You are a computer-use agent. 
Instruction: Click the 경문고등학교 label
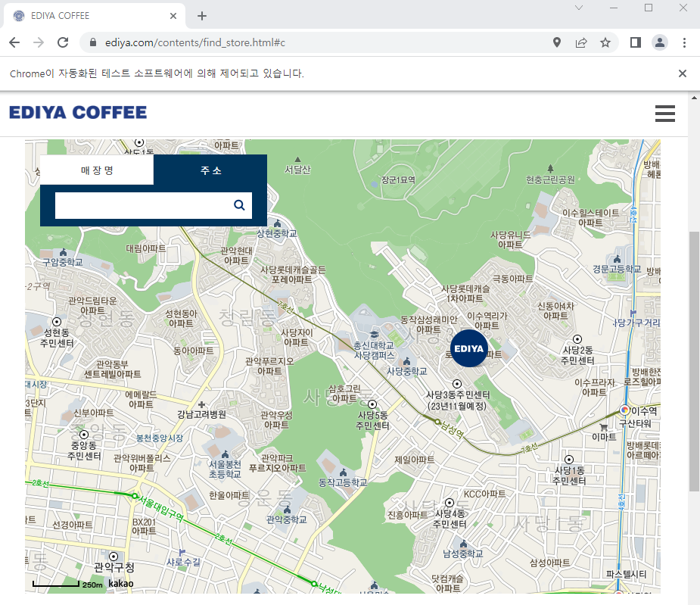point(617,269)
